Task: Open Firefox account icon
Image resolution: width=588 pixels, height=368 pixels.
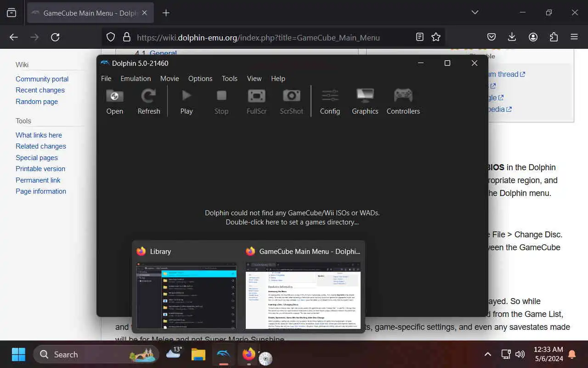Action: 533,37
